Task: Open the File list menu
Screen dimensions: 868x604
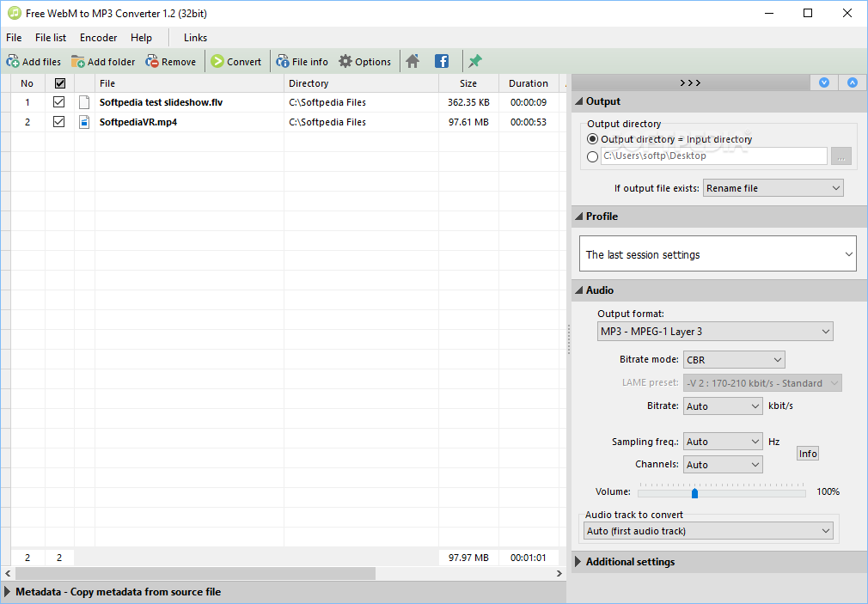Action: [x=51, y=38]
